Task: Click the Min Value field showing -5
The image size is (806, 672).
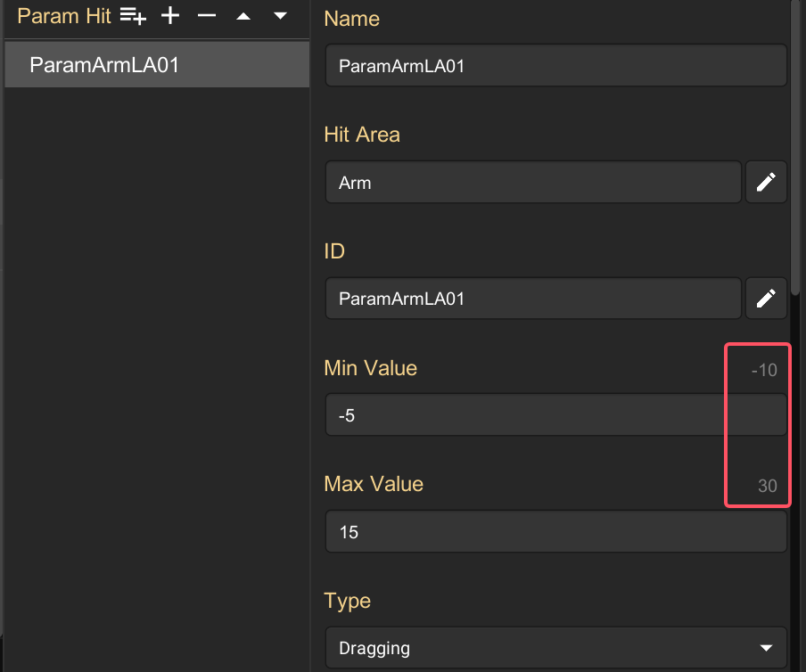Action: pyautogui.click(x=556, y=414)
